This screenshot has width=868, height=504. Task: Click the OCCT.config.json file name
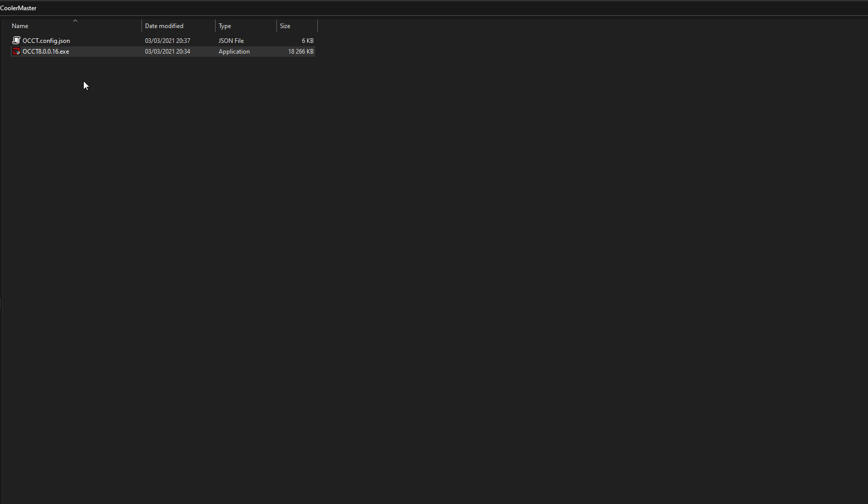[46, 41]
